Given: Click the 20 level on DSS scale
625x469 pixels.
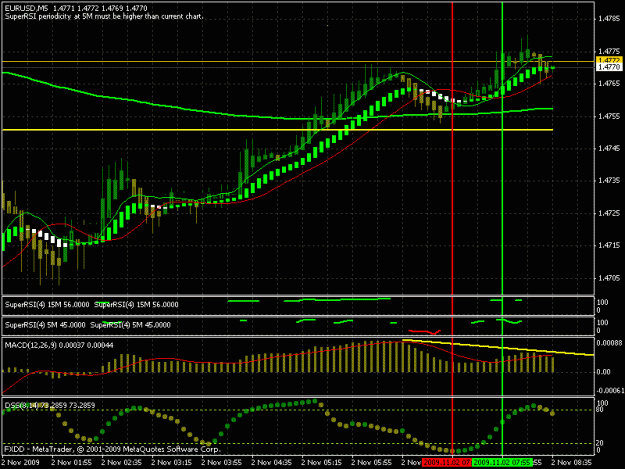Looking at the screenshot, I should pos(599,443).
